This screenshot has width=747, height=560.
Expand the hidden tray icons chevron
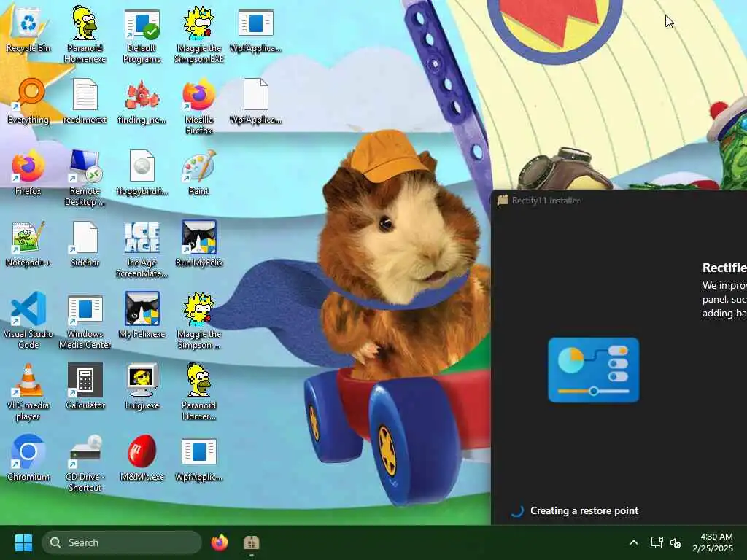point(634,542)
